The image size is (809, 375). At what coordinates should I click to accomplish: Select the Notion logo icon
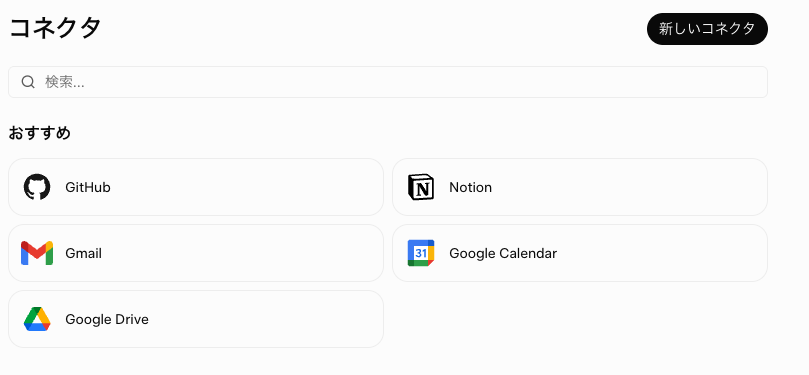click(421, 187)
